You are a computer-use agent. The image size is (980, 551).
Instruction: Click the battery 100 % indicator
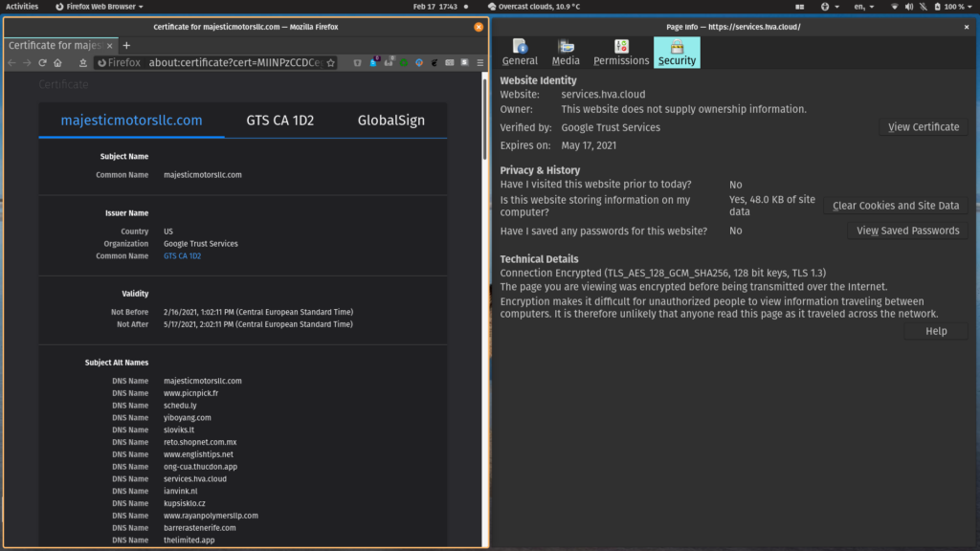pyautogui.click(x=949, y=7)
